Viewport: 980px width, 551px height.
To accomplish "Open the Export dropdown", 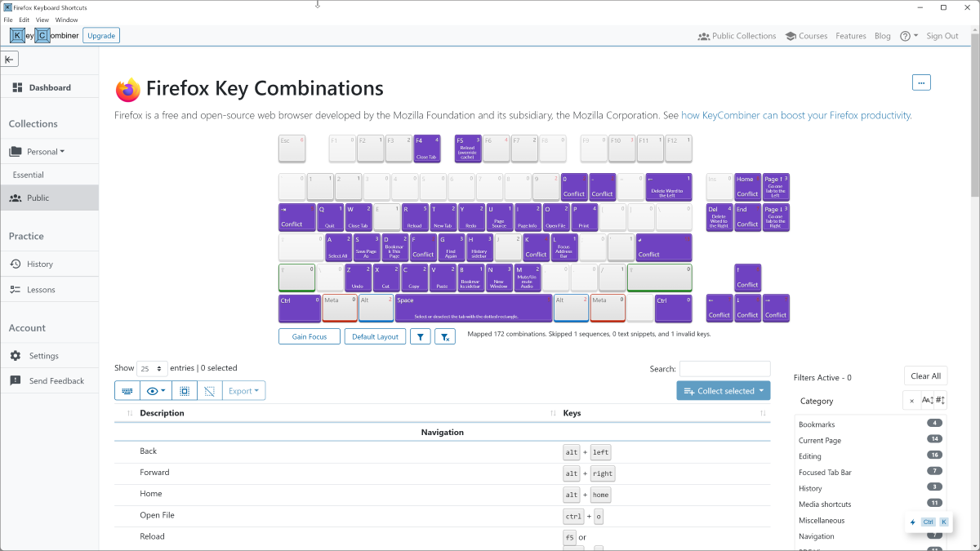I will (244, 391).
